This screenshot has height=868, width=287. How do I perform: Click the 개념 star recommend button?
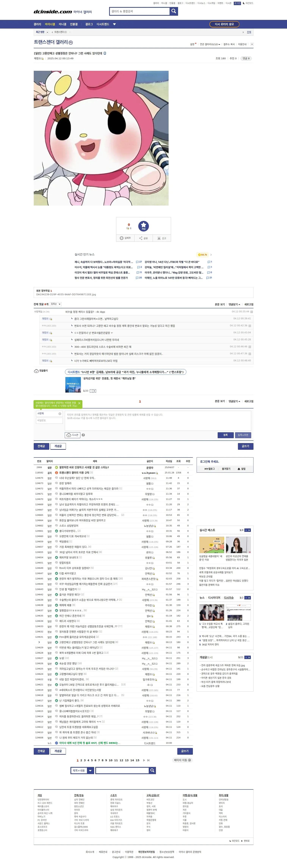(143, 226)
